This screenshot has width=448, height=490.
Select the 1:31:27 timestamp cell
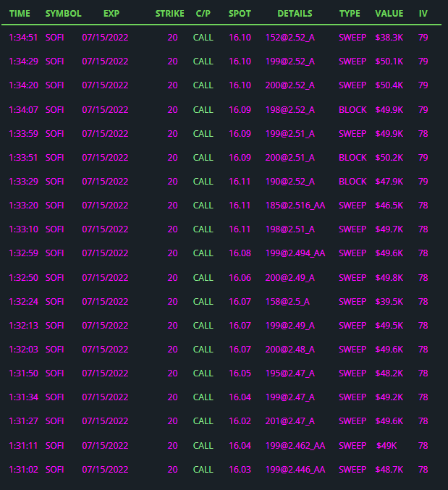(23, 421)
